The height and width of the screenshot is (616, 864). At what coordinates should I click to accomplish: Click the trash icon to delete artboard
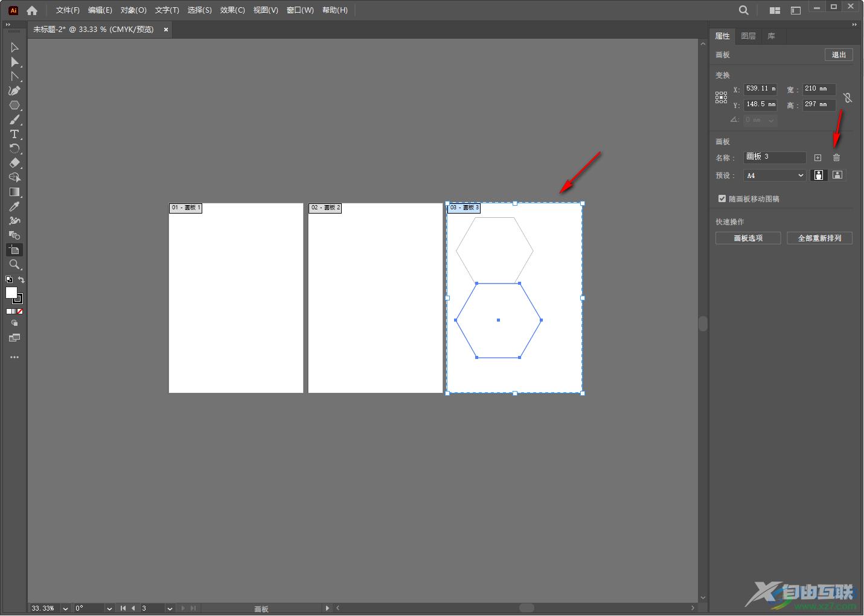(836, 157)
